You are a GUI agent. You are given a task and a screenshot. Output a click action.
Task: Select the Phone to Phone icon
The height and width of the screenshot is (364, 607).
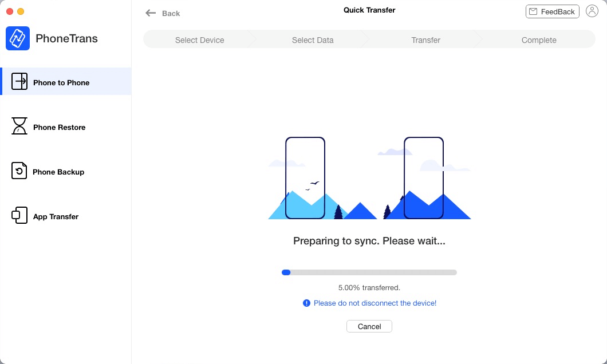[19, 82]
